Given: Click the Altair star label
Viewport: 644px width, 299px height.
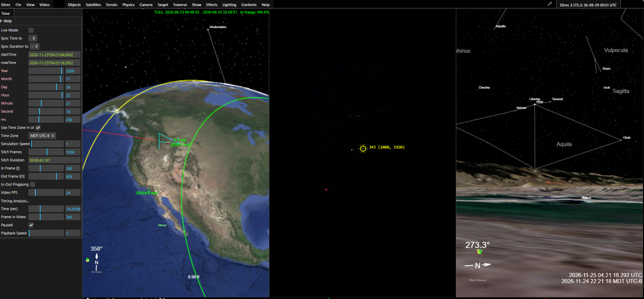Looking at the screenshot, I should point(540,102).
